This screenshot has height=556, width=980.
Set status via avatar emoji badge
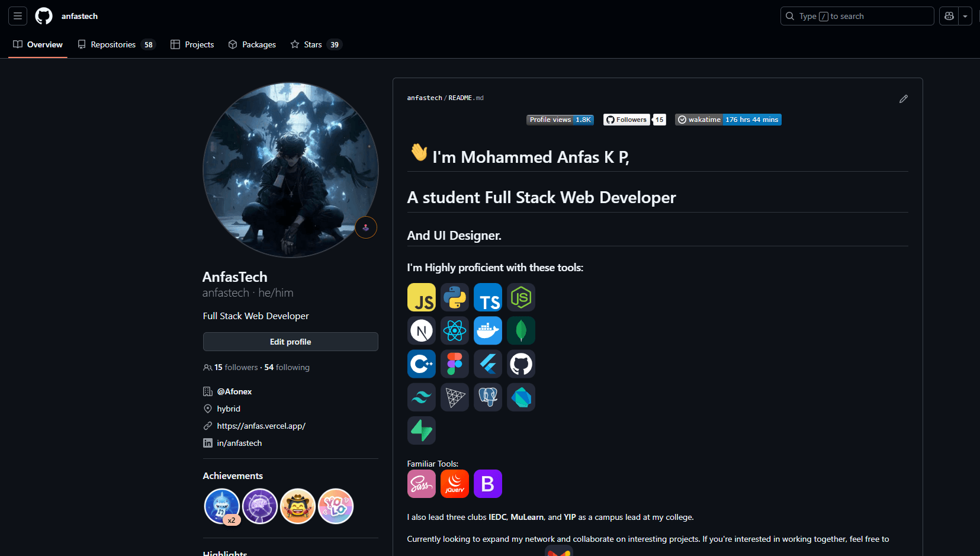point(366,227)
